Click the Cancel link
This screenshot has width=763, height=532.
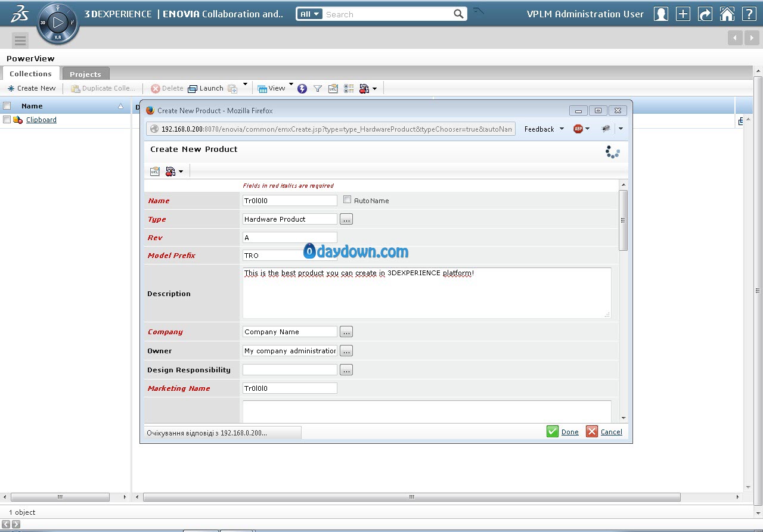tap(611, 432)
